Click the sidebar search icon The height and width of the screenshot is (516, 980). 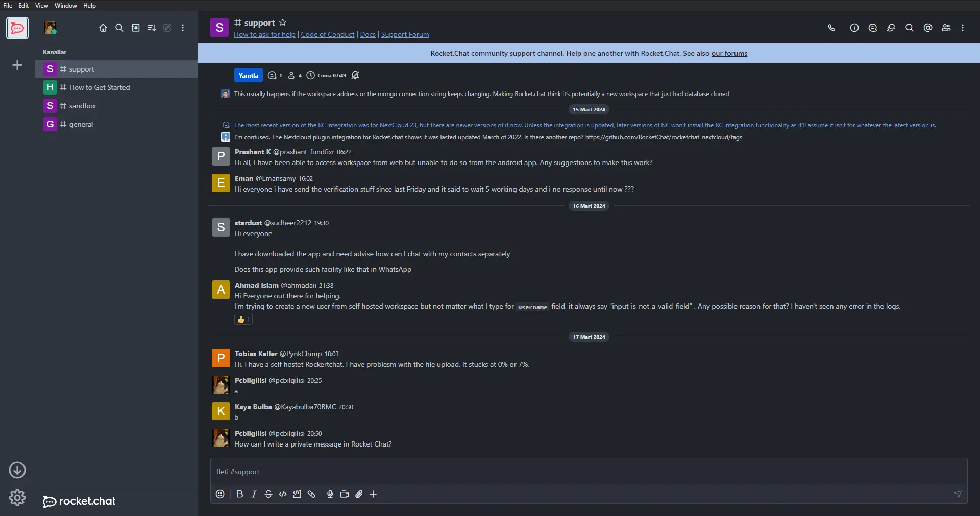(119, 28)
